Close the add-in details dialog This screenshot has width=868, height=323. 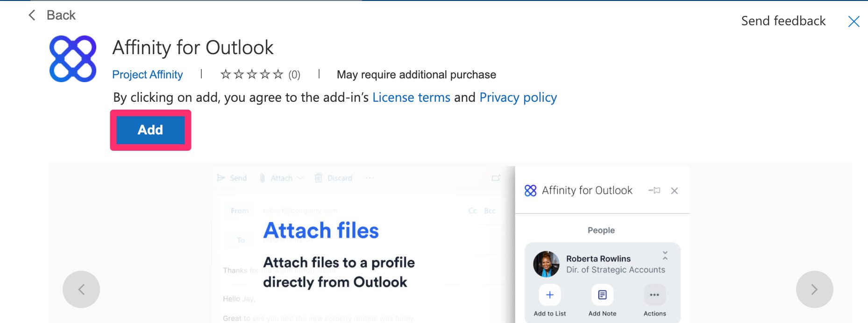point(854,21)
